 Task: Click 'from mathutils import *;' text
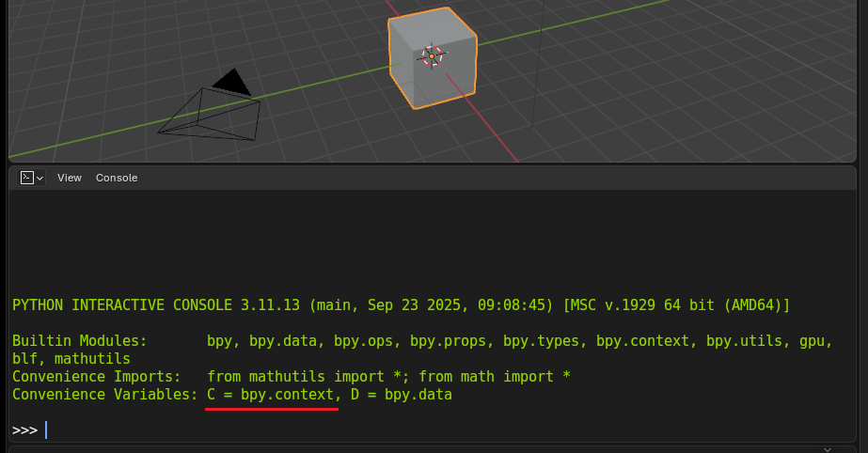coord(308,377)
